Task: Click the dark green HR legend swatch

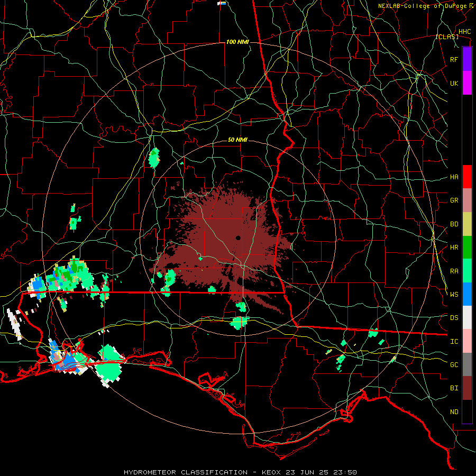Action: coord(467,248)
